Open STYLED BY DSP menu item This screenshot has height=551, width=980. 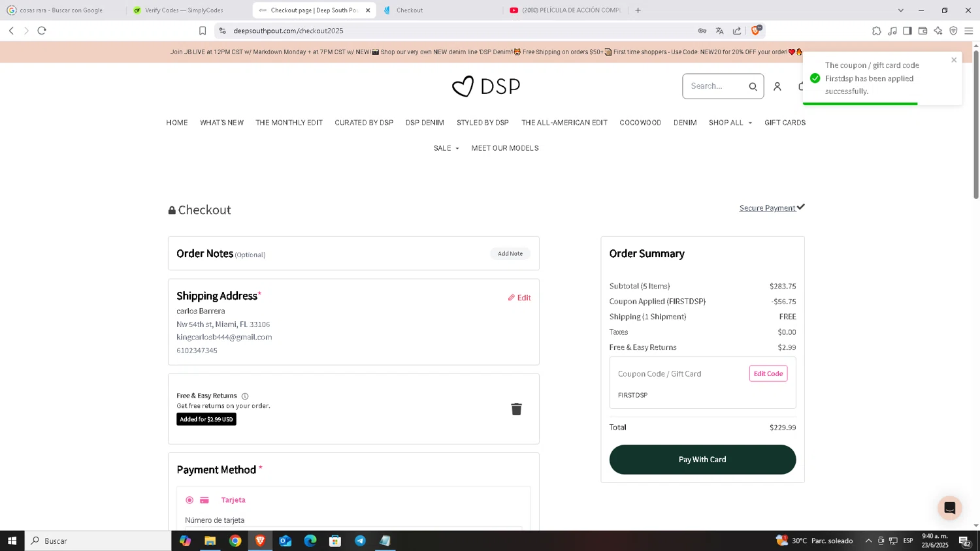click(483, 123)
